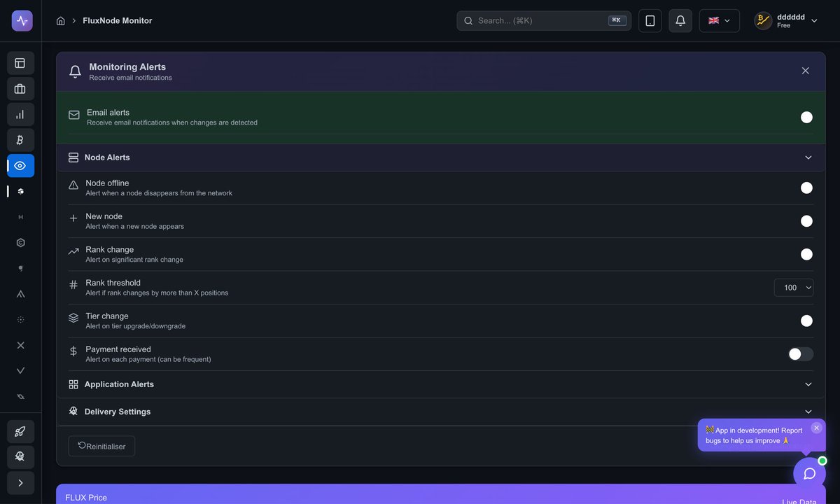Click the Node Alerts section header
The width and height of the screenshot is (840, 504).
[x=441, y=157]
